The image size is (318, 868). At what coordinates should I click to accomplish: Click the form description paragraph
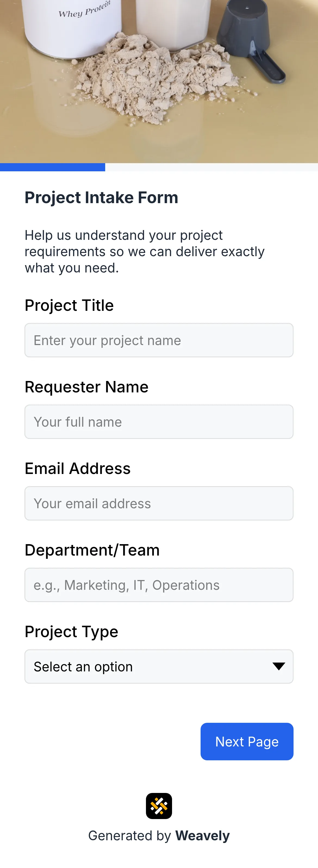145,251
